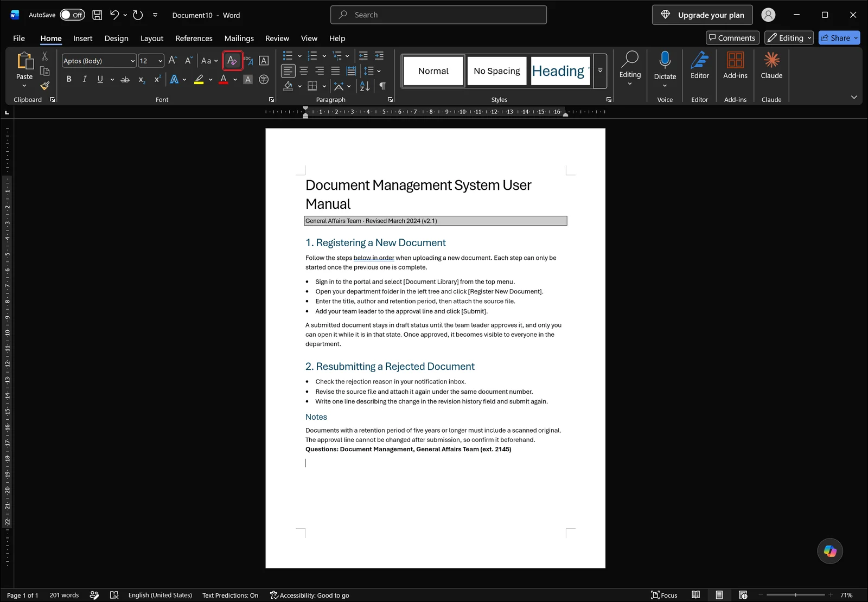Screen dimensions: 868x602
Task: Click the Search box in title bar
Action: (x=438, y=15)
